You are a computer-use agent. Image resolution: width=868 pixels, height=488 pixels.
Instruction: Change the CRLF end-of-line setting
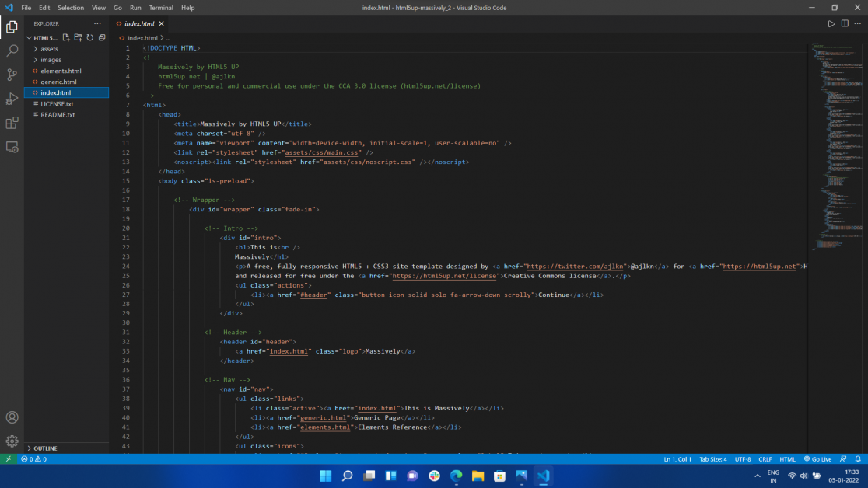click(765, 459)
